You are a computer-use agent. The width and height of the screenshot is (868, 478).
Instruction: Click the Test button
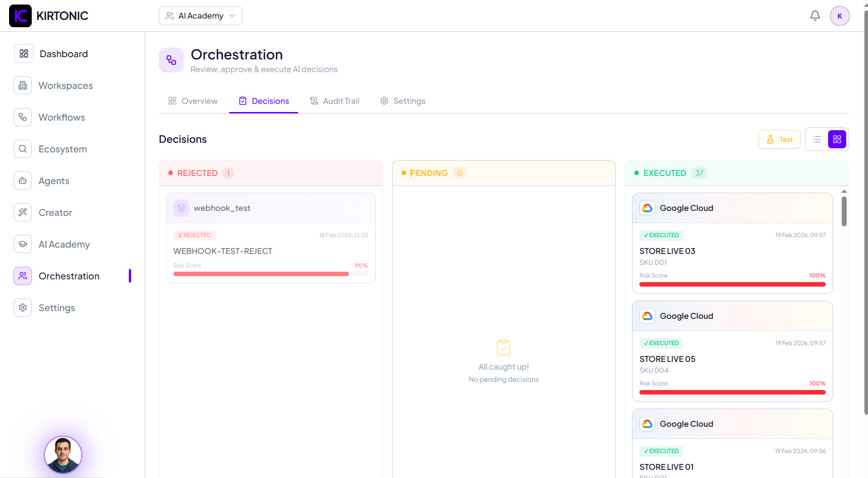[779, 139]
